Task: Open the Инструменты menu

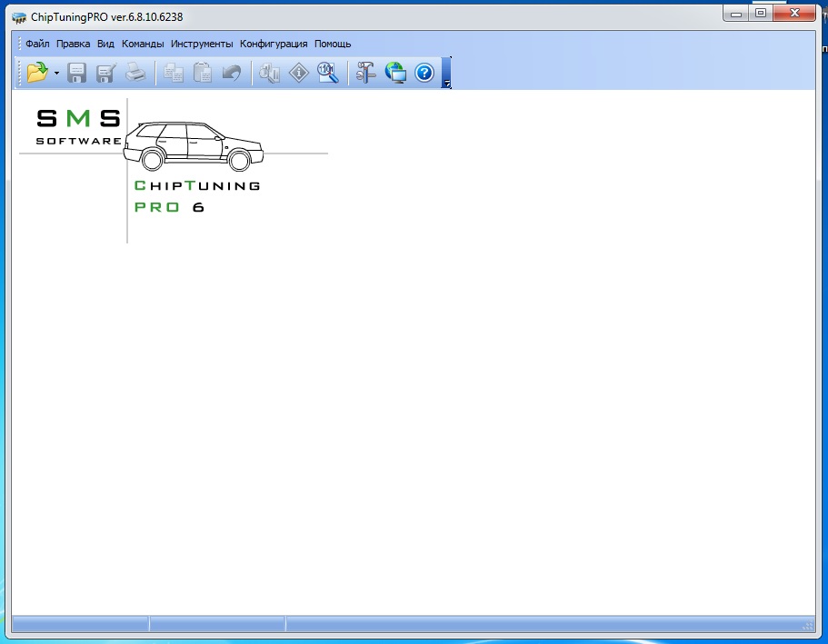Action: tap(202, 44)
